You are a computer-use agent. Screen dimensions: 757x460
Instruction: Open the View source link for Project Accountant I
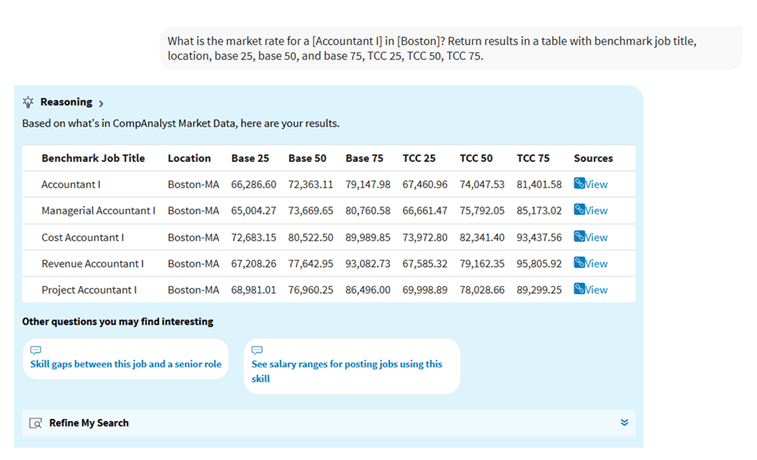pyautogui.click(x=590, y=289)
